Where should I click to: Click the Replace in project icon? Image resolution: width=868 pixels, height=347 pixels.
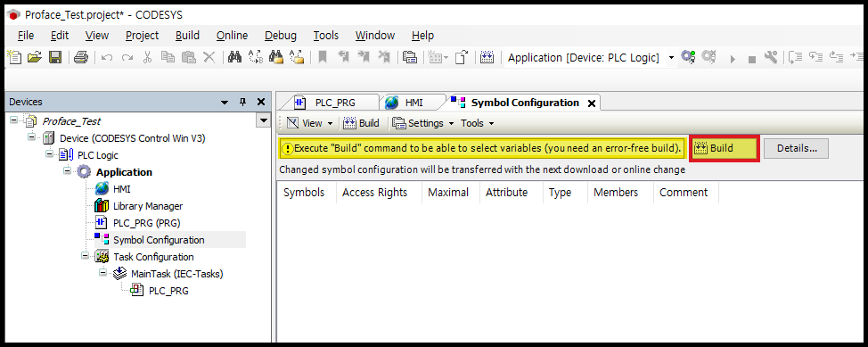click(x=297, y=57)
